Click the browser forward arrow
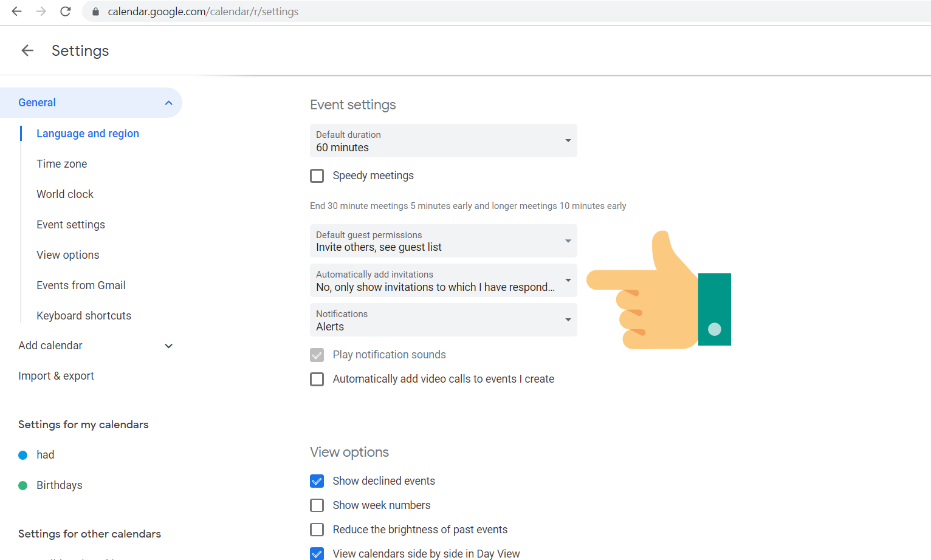The width and height of the screenshot is (931, 560). click(41, 12)
